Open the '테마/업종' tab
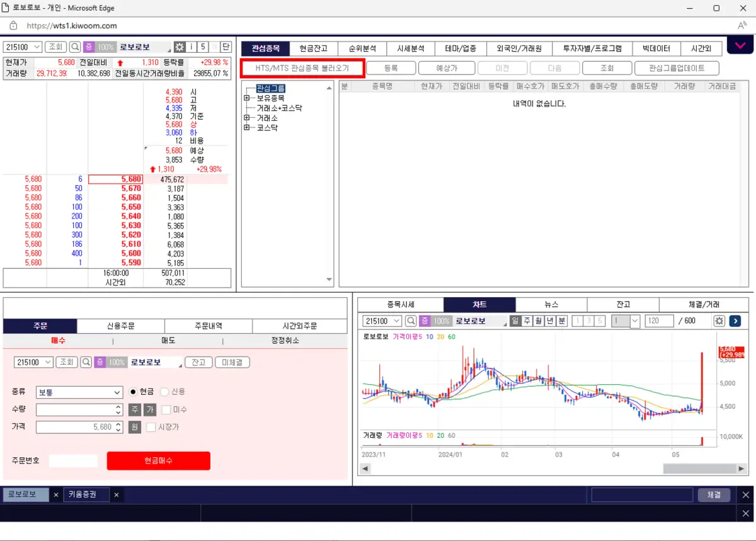Image resolution: width=756 pixels, height=541 pixels. click(x=461, y=48)
